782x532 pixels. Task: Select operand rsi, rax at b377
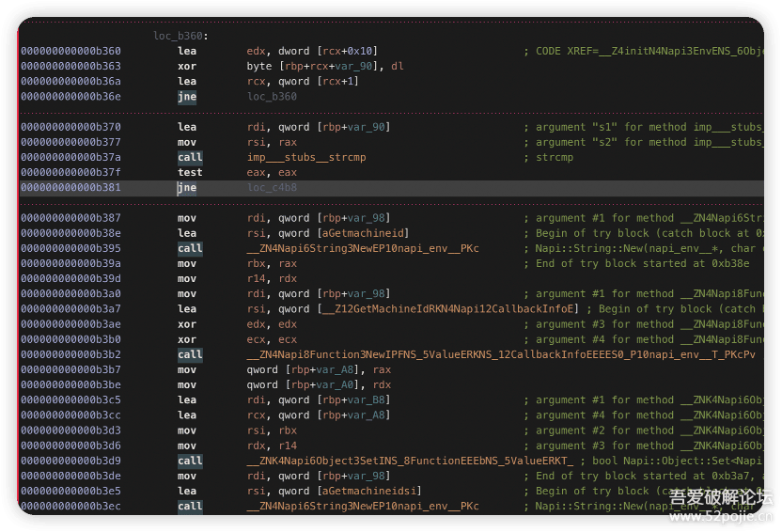272,142
